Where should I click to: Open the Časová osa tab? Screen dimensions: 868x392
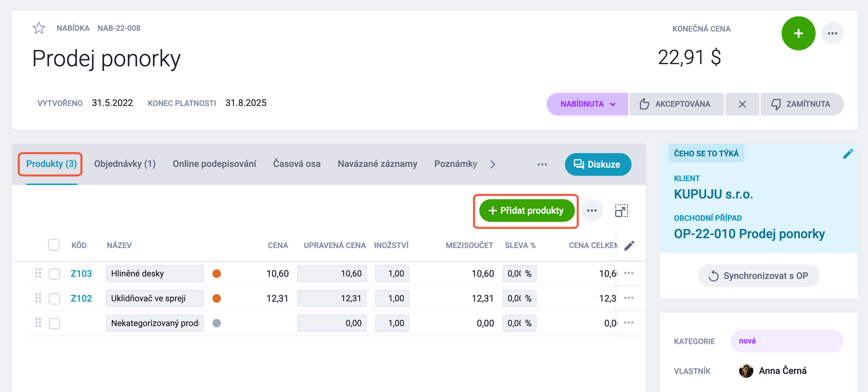[297, 164]
